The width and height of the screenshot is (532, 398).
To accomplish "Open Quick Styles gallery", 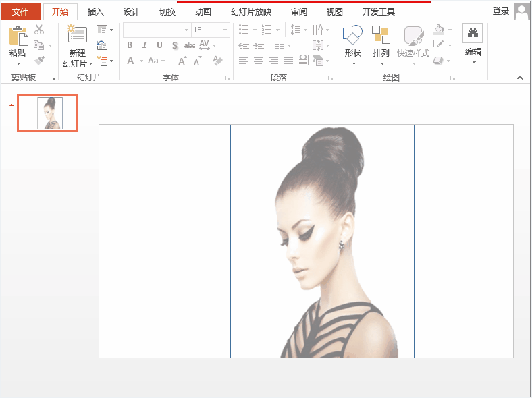I will [x=413, y=45].
